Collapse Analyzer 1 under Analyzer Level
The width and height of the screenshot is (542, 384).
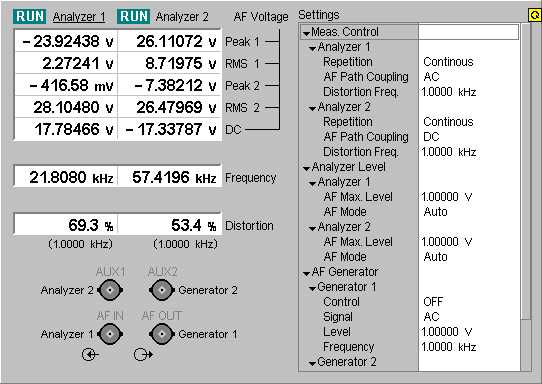(312, 184)
